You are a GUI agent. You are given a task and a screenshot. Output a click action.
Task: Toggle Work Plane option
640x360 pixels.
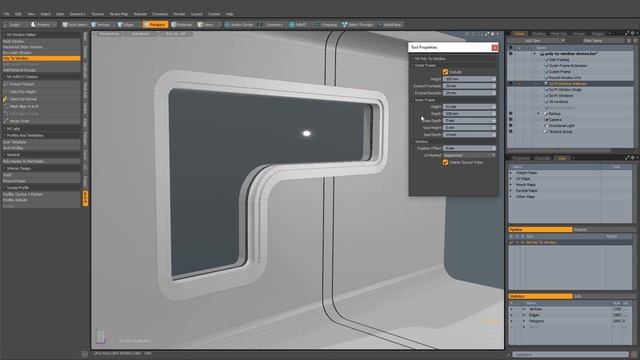390,25
